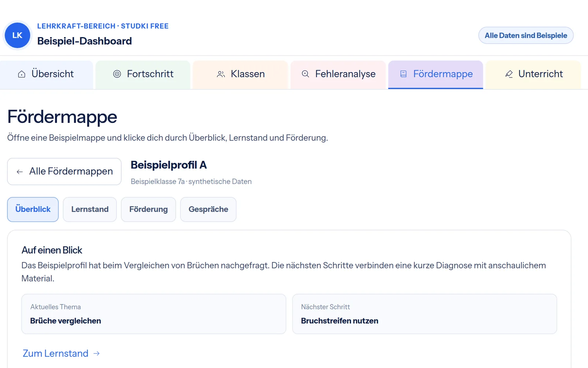Open the Förderung sub-tab
This screenshot has width=588, height=368.
(148, 209)
